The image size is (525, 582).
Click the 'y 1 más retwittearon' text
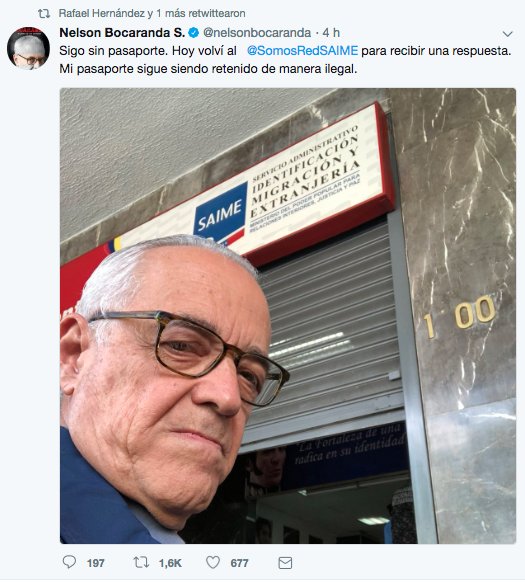tap(196, 13)
